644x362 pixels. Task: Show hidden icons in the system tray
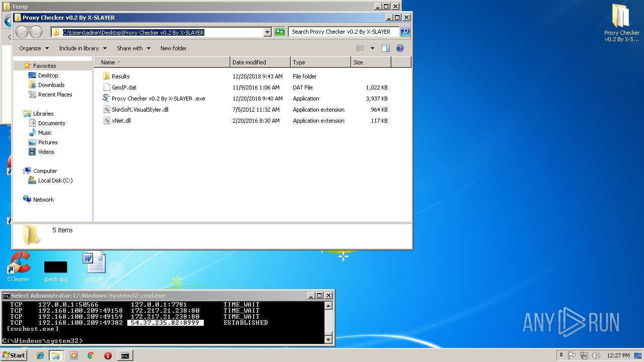561,355
